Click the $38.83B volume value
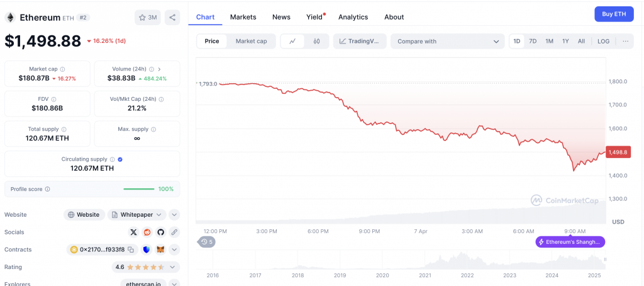The width and height of the screenshot is (644, 286). (x=121, y=78)
